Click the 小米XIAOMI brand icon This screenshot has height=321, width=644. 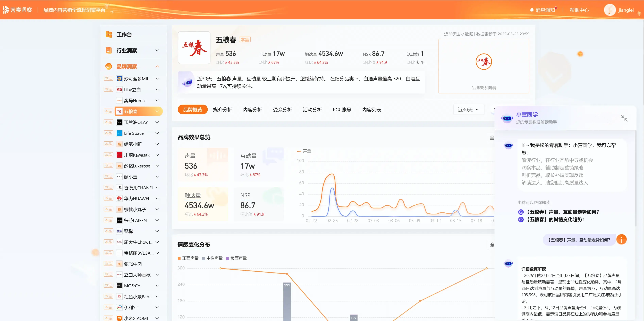point(119,318)
